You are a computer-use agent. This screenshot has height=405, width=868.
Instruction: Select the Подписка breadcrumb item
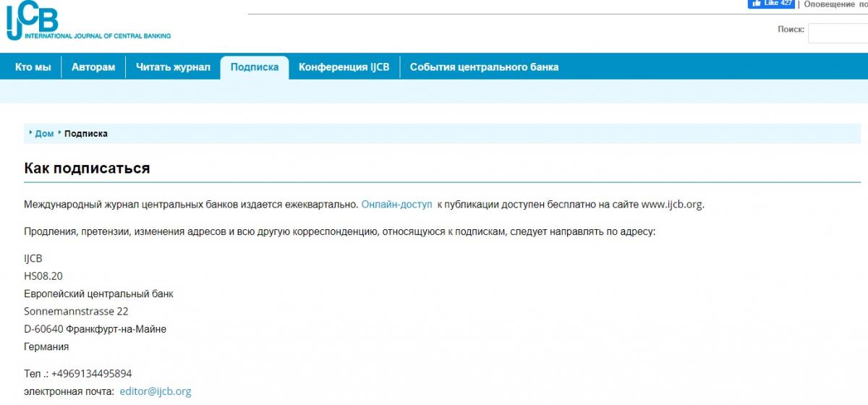[x=86, y=134]
